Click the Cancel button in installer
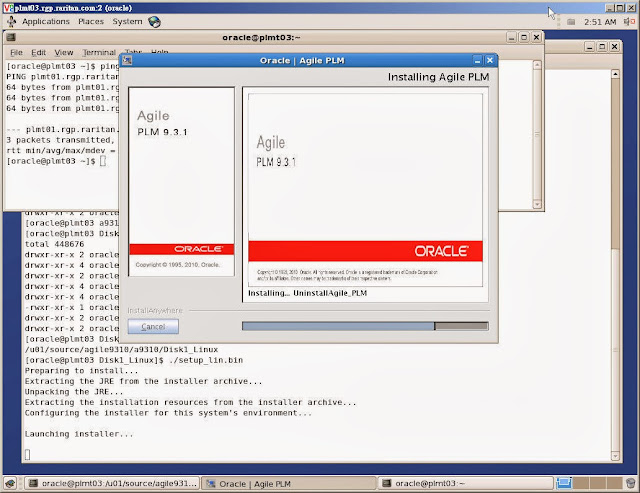The height and width of the screenshot is (493, 640). pyautogui.click(x=153, y=326)
